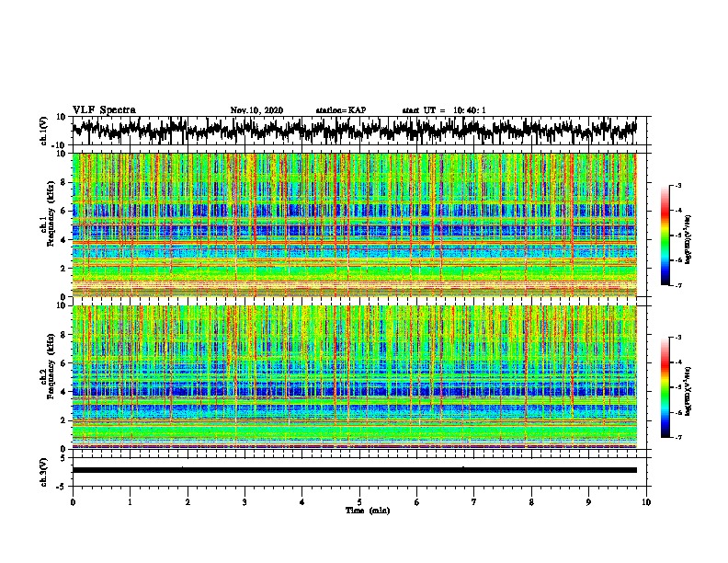The width and height of the screenshot is (728, 563).
Task: Click the 'start UT = 10:40:1' label
Action: [x=444, y=110]
